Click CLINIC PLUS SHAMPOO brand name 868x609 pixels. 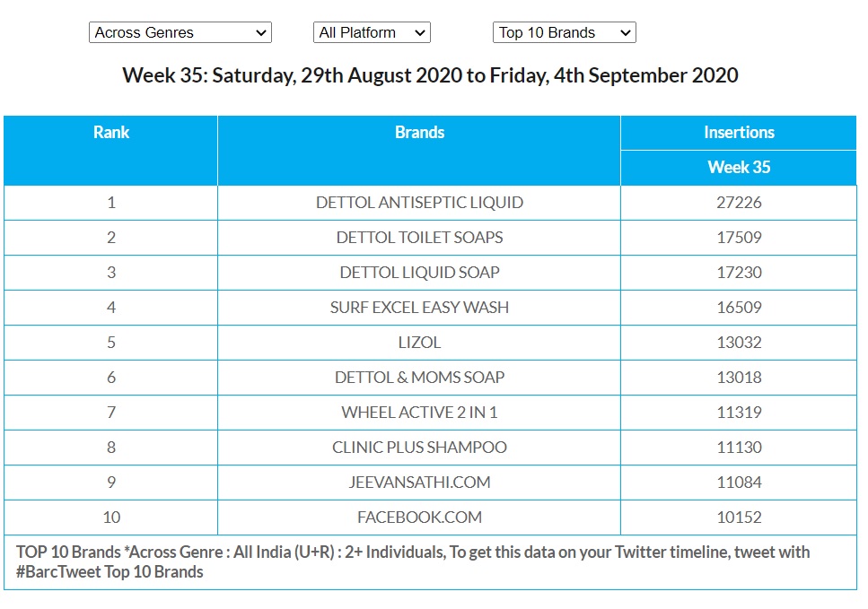[x=419, y=448]
